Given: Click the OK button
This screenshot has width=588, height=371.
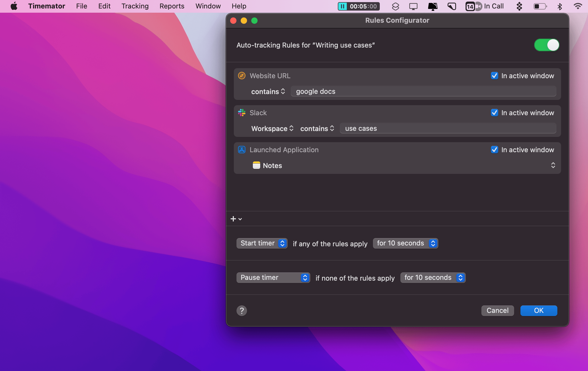Looking at the screenshot, I should [x=539, y=311].
